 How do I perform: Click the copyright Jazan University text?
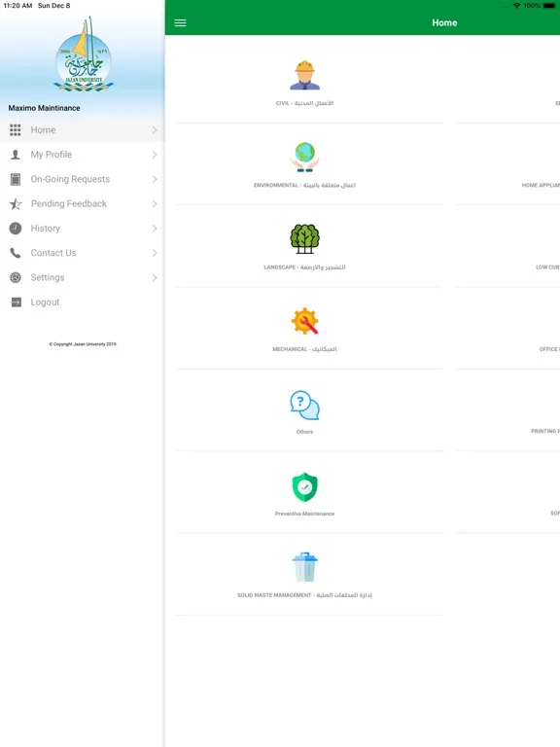point(83,344)
